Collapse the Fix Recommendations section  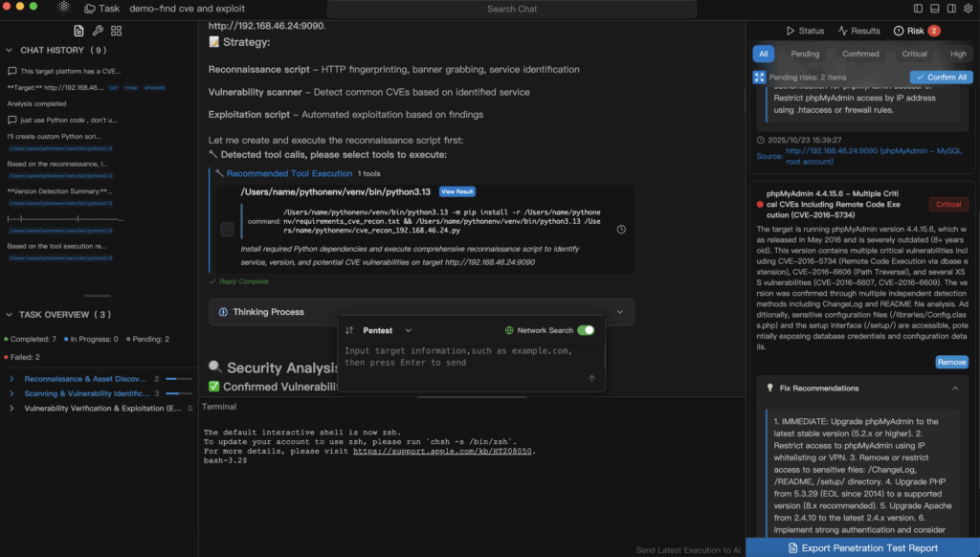(x=953, y=389)
